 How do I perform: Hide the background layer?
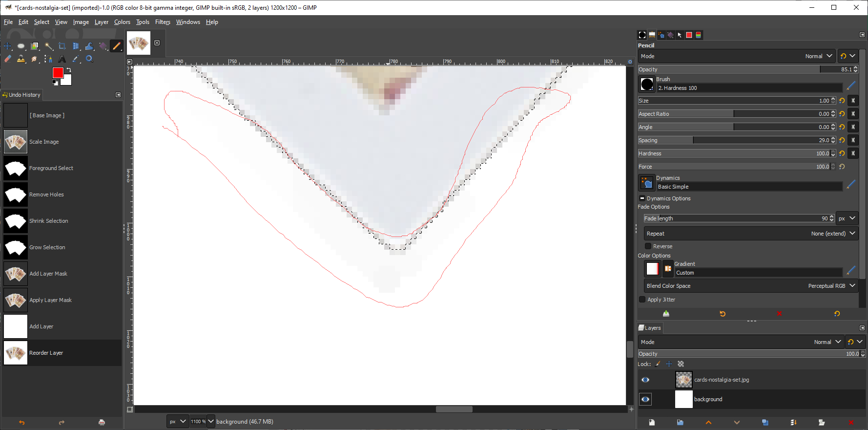(645, 399)
